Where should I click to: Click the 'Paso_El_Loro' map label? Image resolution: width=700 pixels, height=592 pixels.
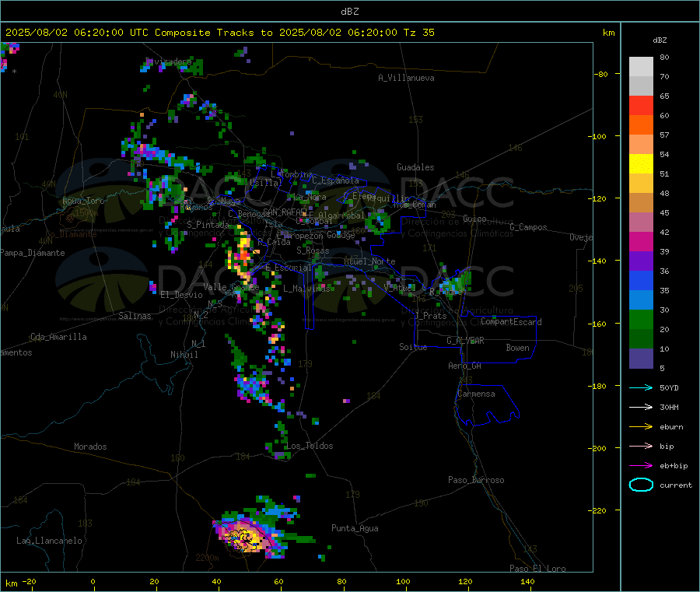537,569
